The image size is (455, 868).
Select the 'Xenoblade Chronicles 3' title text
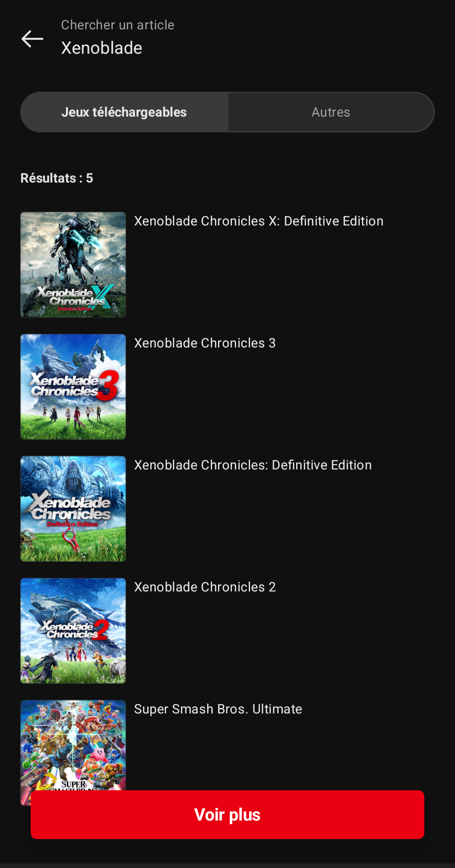click(x=205, y=343)
